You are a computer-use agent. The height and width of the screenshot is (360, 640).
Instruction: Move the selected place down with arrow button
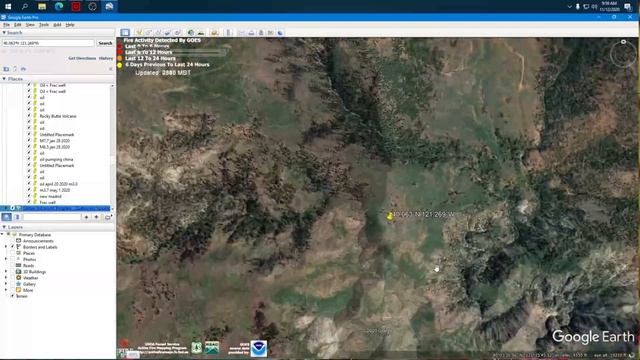(96, 217)
